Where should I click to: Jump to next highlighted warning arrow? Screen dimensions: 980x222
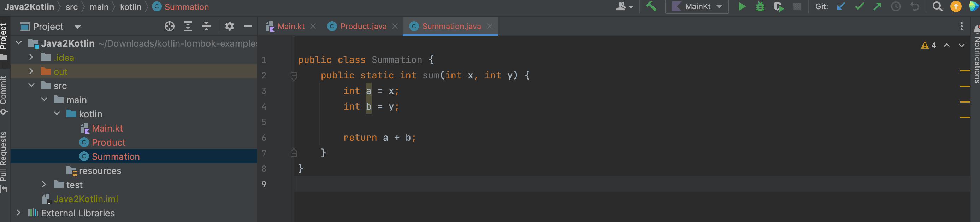point(961,45)
